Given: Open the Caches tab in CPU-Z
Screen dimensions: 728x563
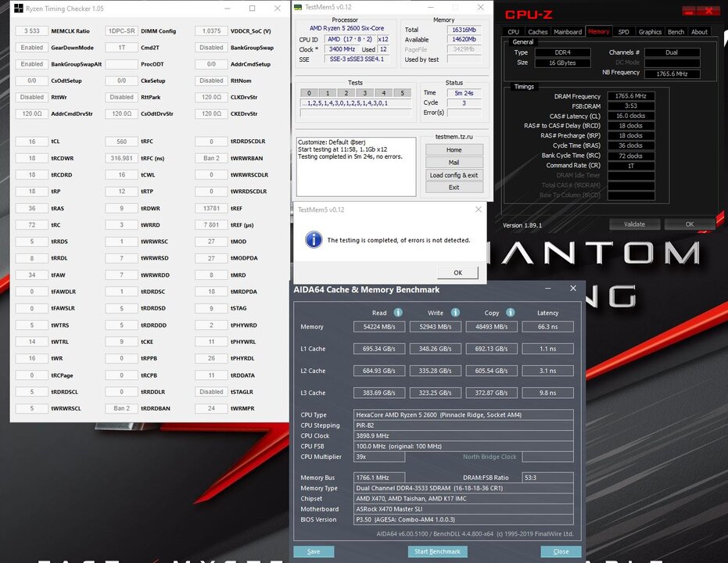Looking at the screenshot, I should [x=537, y=31].
